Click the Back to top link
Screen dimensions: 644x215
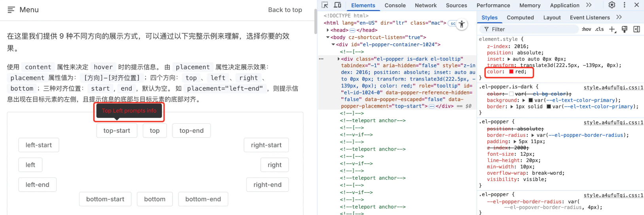(x=285, y=10)
